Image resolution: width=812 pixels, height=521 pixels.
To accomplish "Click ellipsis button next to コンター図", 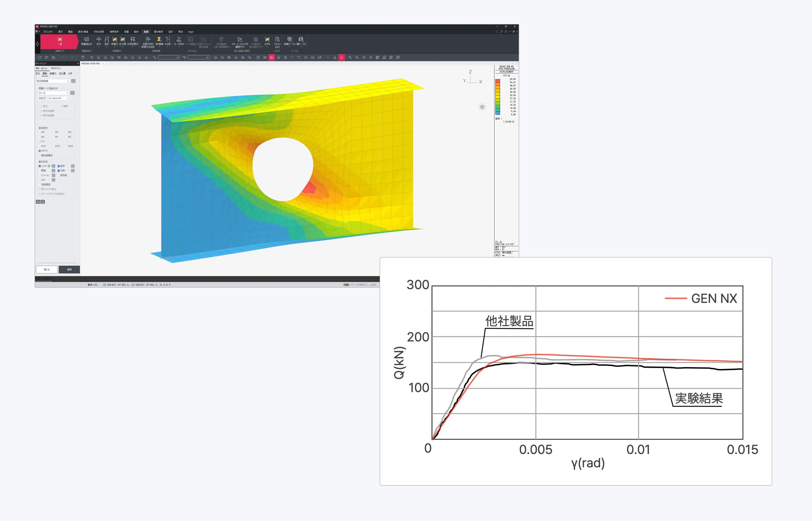I will click(x=53, y=166).
